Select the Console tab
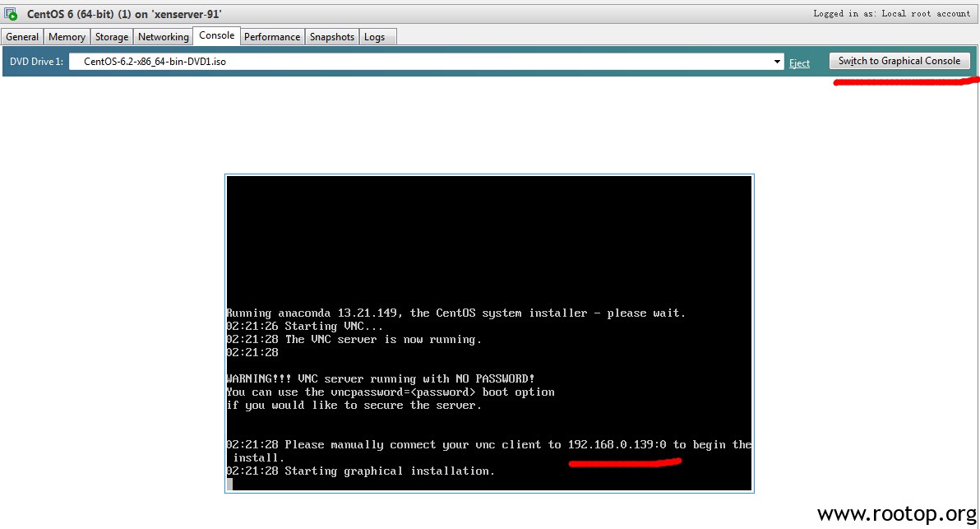The width and height of the screenshot is (980, 529). tap(217, 35)
